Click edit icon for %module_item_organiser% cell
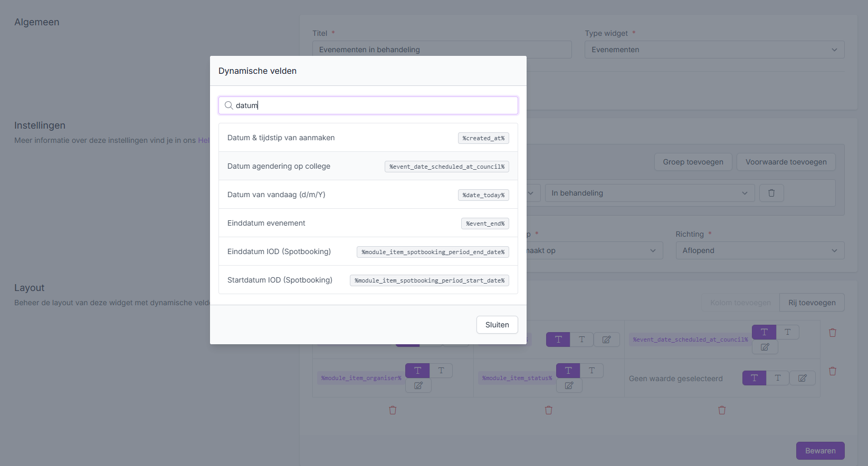The width and height of the screenshot is (868, 466). click(x=418, y=385)
